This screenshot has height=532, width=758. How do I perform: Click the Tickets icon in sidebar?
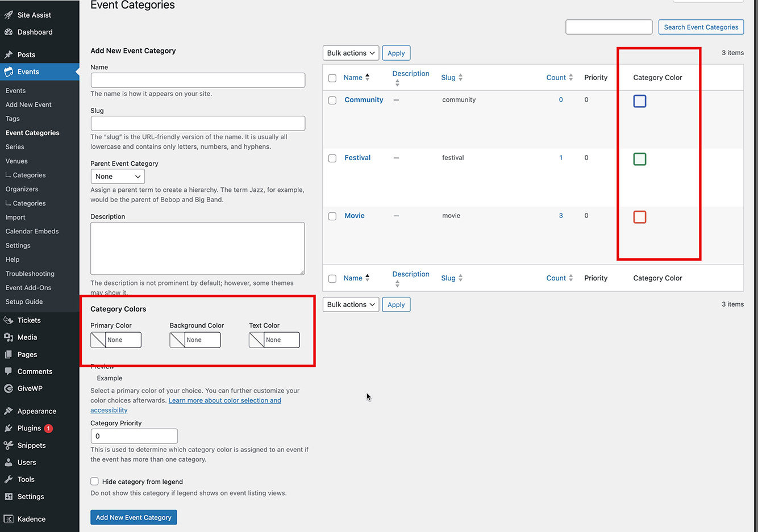pyautogui.click(x=9, y=320)
